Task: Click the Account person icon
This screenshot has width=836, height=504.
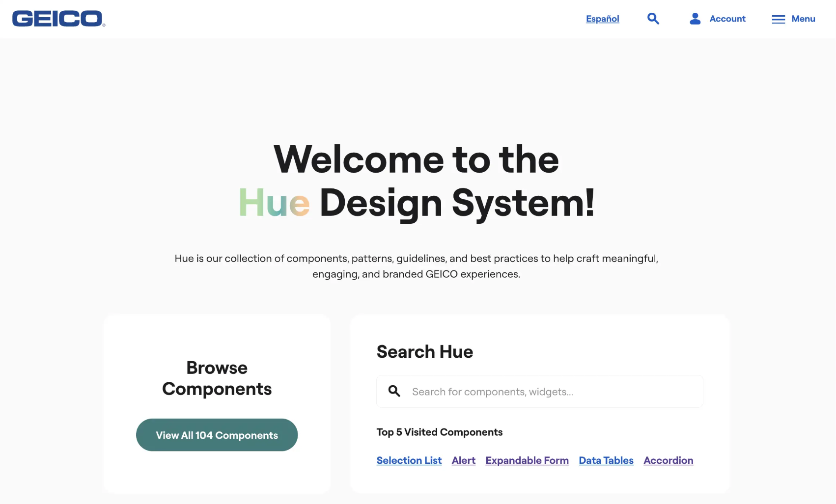Action: point(695,19)
